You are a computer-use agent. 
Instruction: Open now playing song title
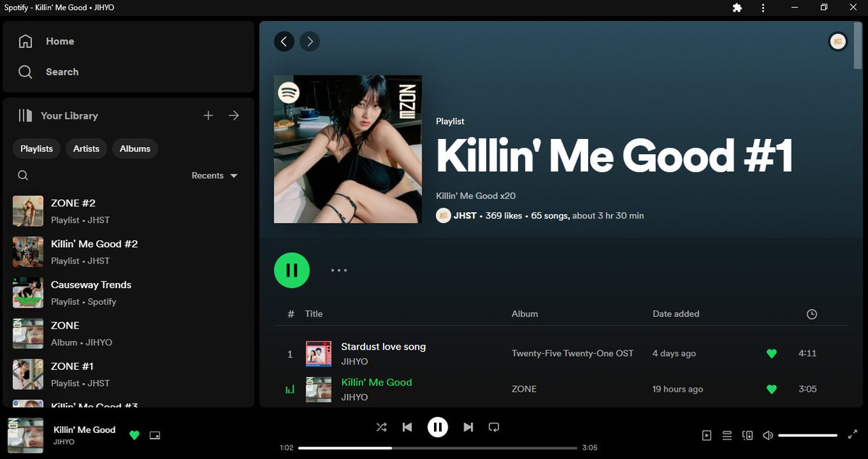coord(85,429)
